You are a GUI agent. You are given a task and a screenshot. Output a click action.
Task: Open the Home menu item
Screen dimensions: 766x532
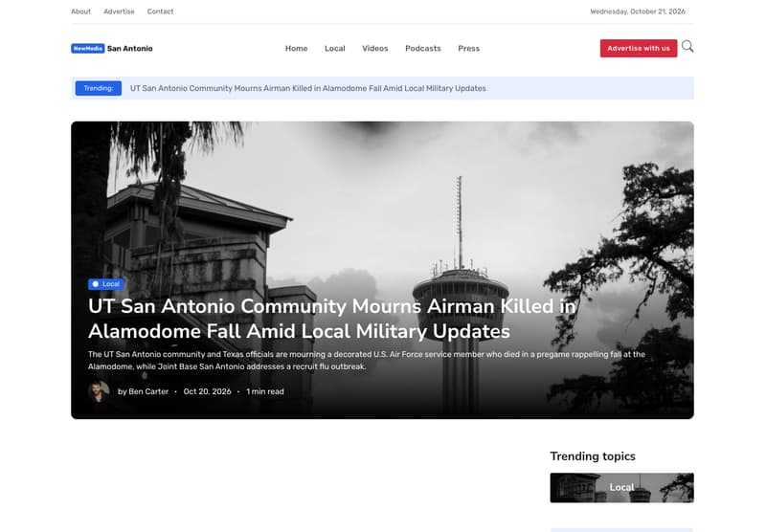click(x=297, y=48)
